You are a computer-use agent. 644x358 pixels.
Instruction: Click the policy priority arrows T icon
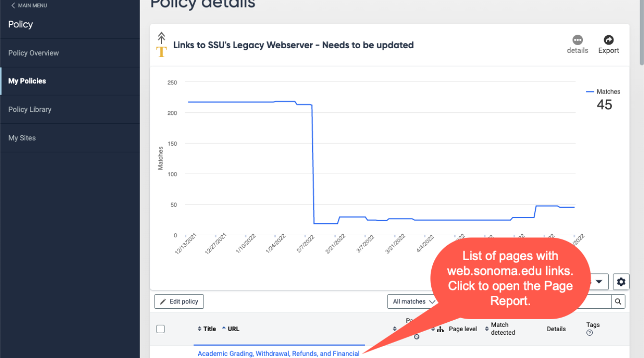[161, 45]
